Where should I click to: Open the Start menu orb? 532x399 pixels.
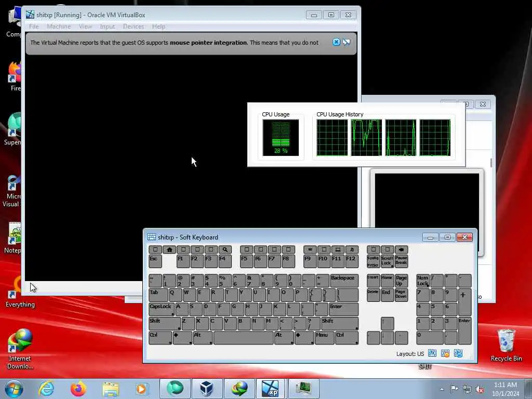(14, 389)
